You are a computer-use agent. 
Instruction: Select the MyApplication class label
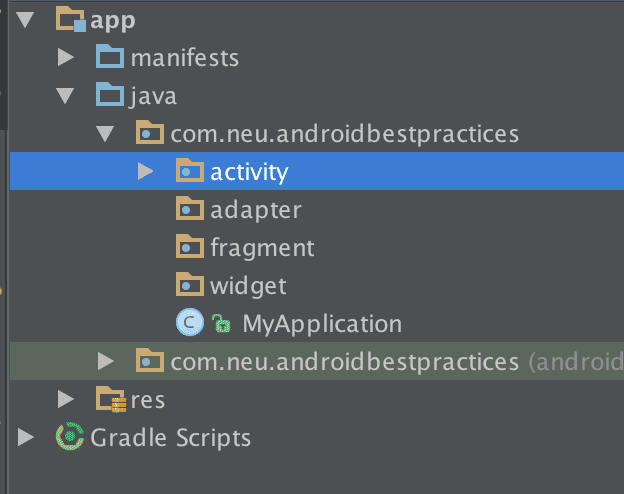[x=321, y=324]
